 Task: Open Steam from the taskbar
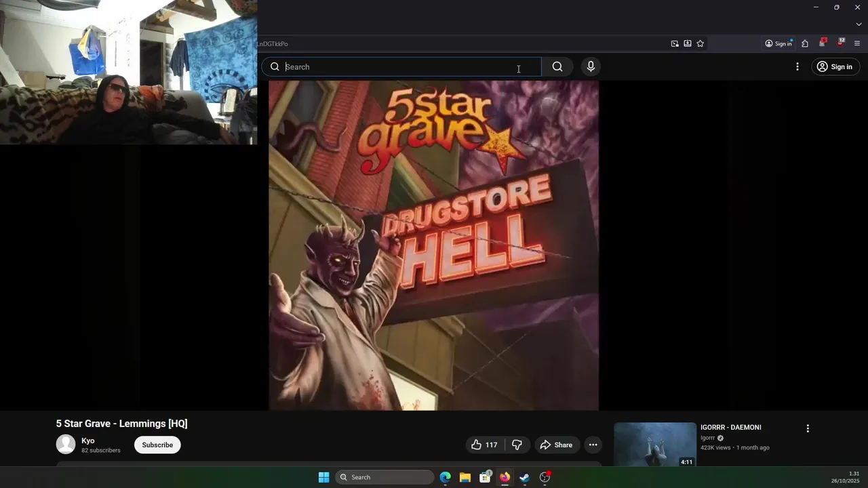click(524, 477)
